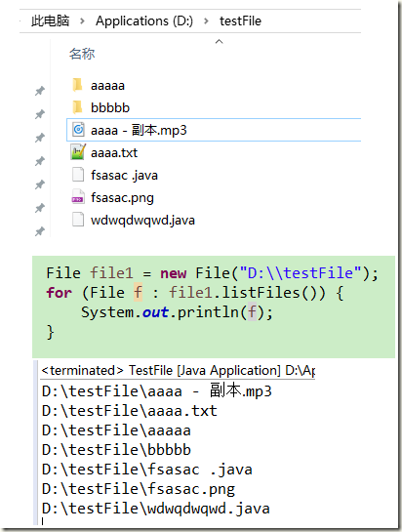Click the file icon for wdwqdwqwd.java

tap(78, 220)
